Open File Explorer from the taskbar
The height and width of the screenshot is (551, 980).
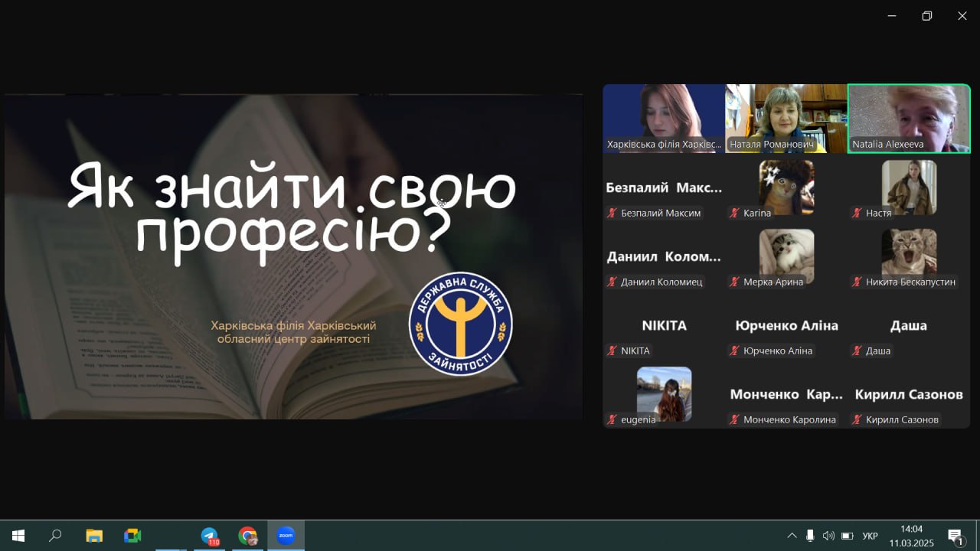pos(94,536)
